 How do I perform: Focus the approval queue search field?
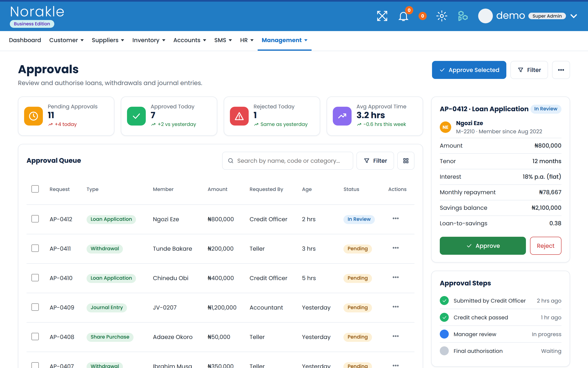287,161
